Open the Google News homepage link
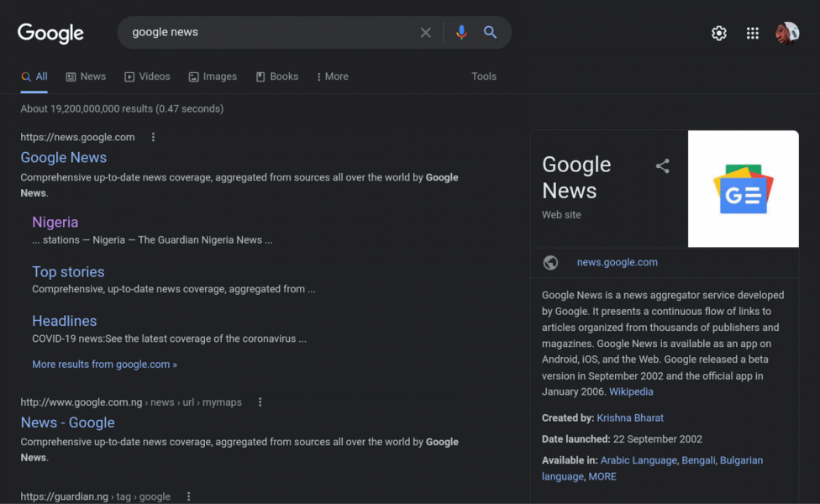The image size is (820, 504). click(x=63, y=157)
